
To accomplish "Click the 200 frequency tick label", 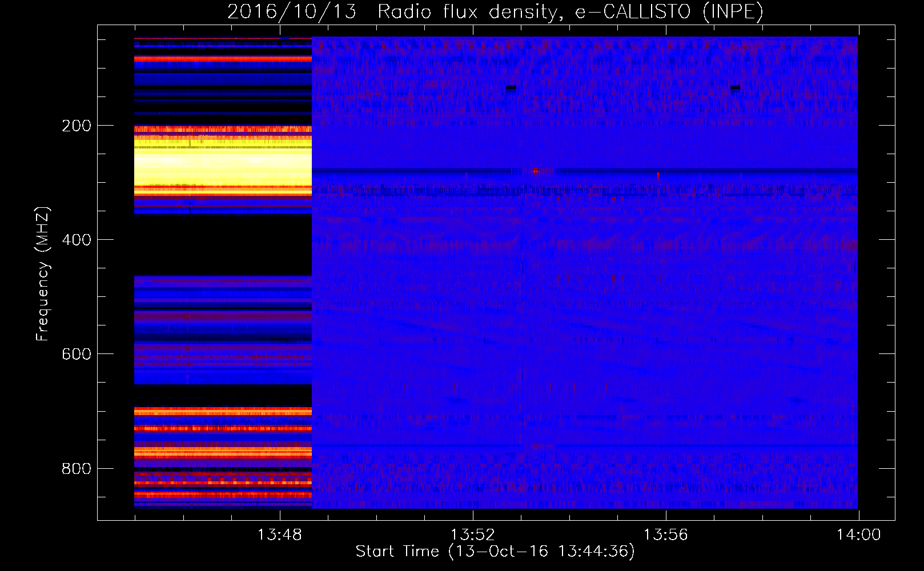I will (x=77, y=126).
